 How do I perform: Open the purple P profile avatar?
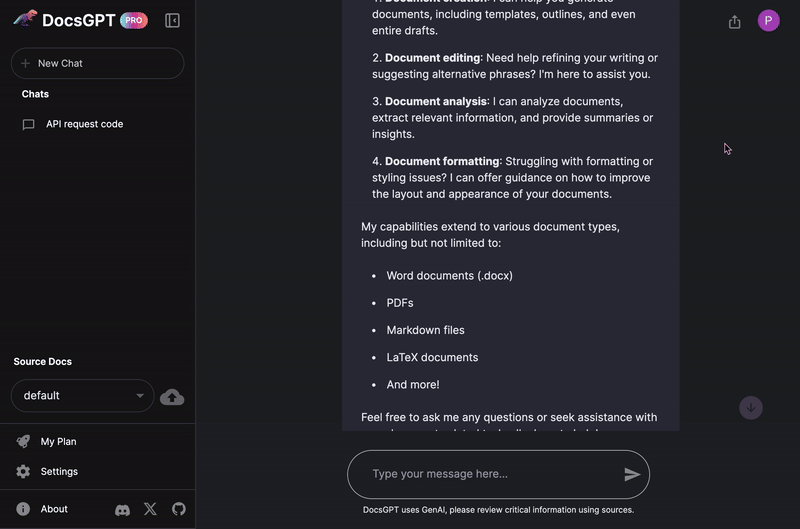(768, 21)
